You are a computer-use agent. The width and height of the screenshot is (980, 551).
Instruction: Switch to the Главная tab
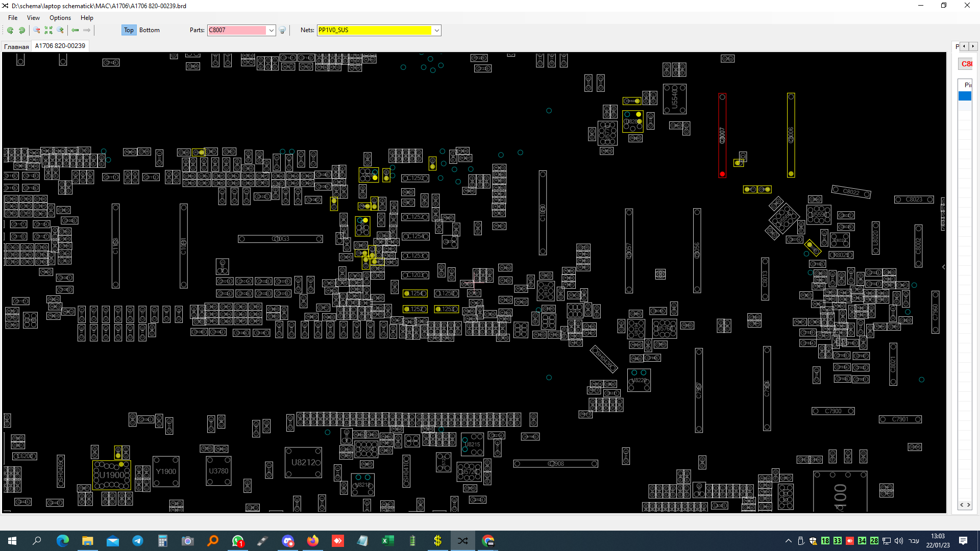[x=16, y=46]
